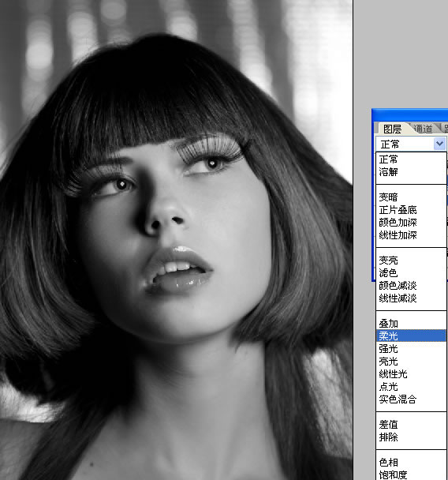
Task: Choose 颜色加深 (Color Burn) mode
Action: pos(411,223)
